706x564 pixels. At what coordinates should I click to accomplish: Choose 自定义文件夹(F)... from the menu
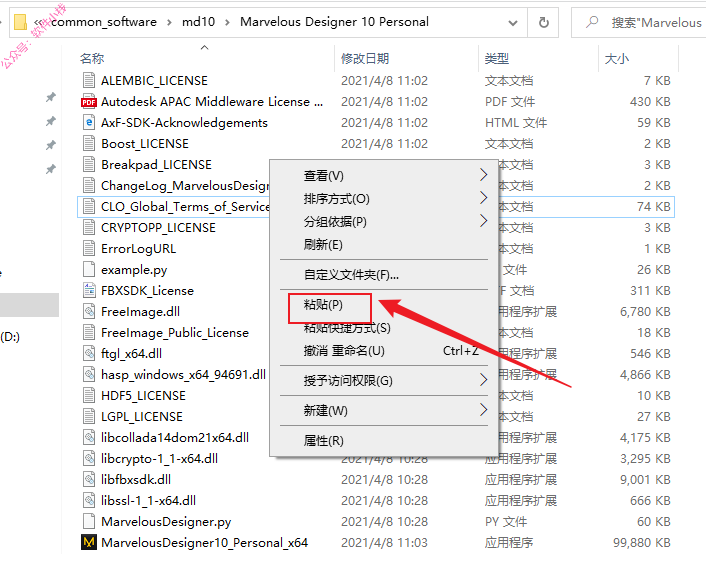point(384,275)
